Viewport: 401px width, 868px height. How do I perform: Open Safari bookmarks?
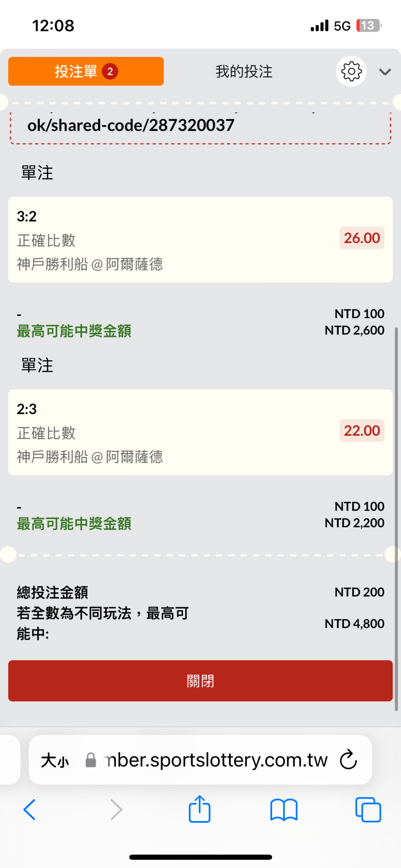point(284,809)
